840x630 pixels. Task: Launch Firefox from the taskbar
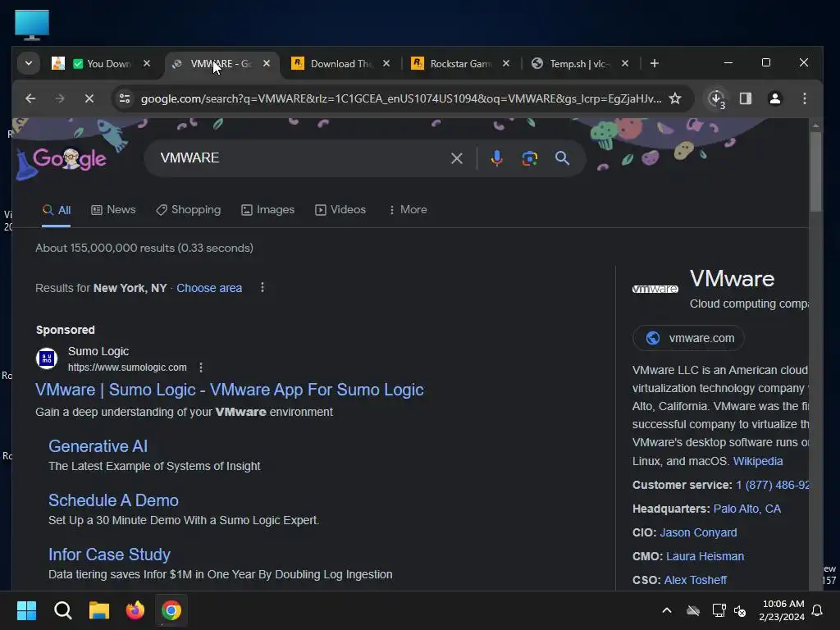pos(135,610)
